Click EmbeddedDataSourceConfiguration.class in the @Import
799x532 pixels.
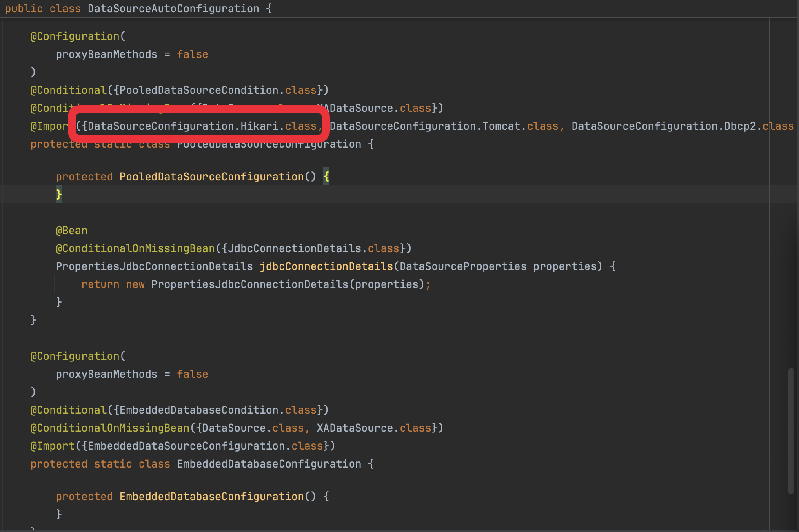(x=205, y=446)
